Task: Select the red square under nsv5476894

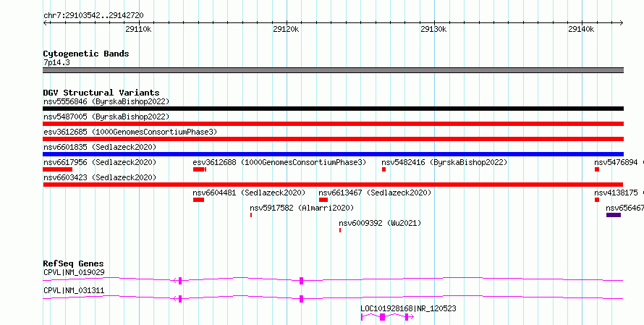Action: click(x=597, y=169)
